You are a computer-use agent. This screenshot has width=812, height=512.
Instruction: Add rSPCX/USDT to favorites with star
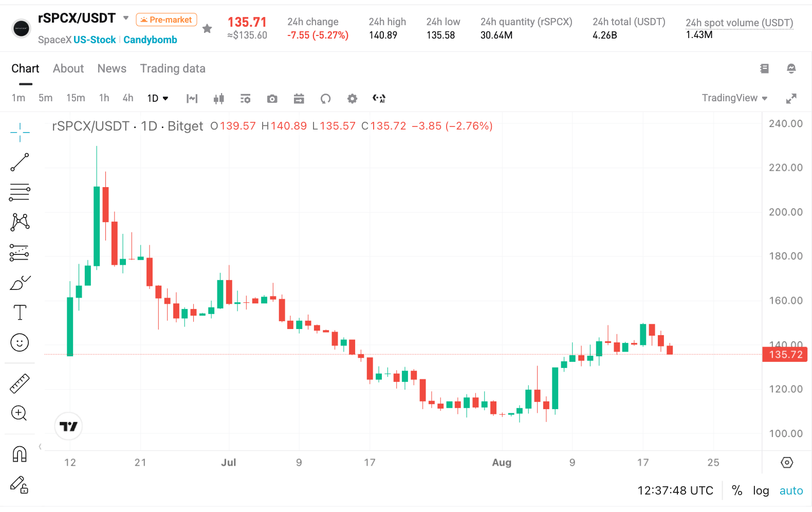207,29
